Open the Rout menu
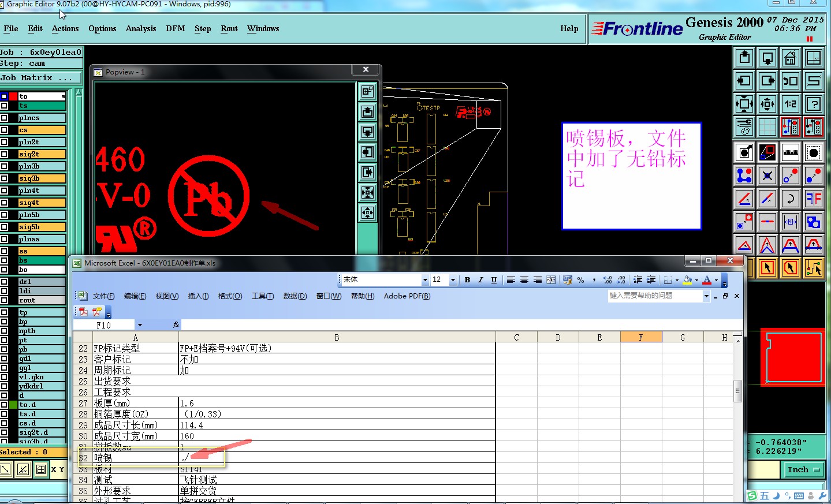Screen dimensions: 831x504 tap(229, 28)
